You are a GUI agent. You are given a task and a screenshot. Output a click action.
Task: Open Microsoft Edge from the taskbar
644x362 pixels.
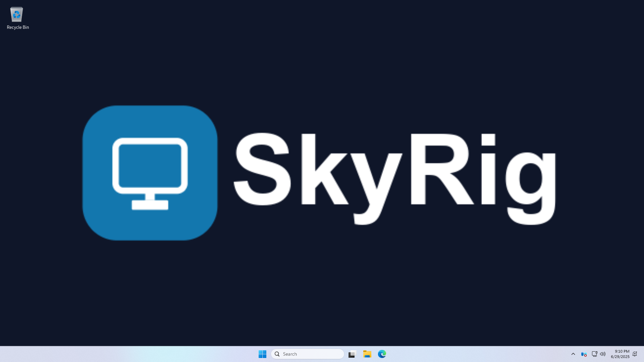point(382,354)
